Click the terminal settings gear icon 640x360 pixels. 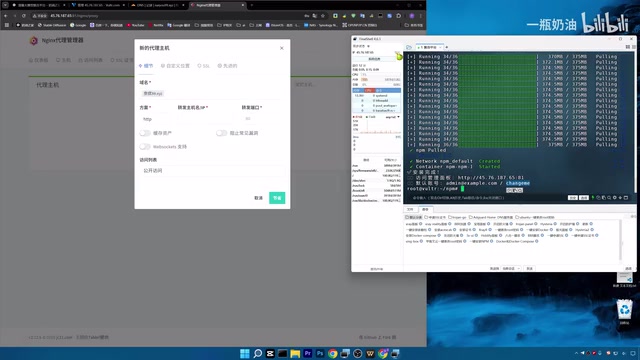click(x=615, y=198)
